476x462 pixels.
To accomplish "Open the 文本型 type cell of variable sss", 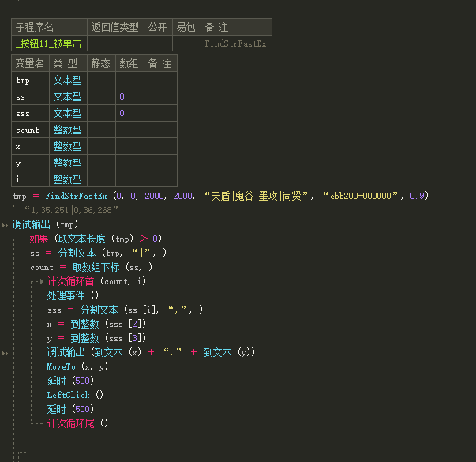I will (68, 113).
